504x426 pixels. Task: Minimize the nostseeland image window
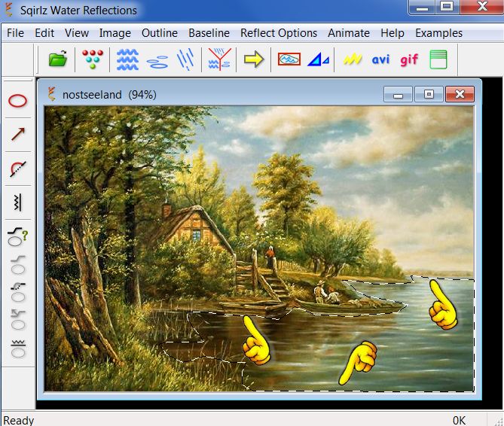click(x=398, y=94)
